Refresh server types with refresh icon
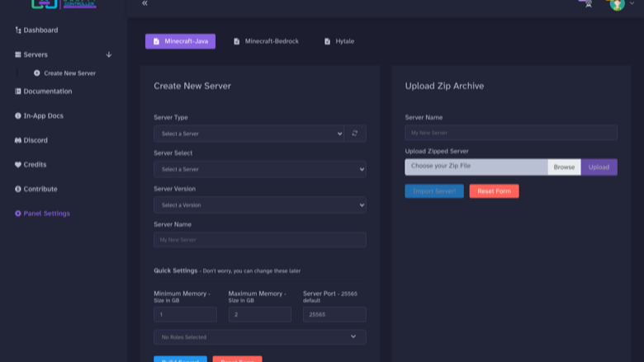 [355, 134]
